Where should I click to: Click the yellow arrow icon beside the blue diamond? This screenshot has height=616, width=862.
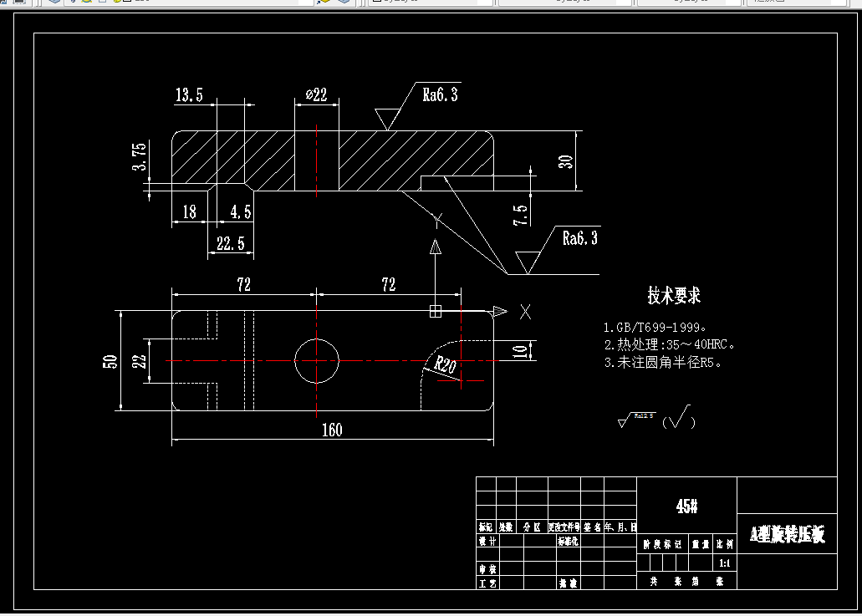pos(322,3)
